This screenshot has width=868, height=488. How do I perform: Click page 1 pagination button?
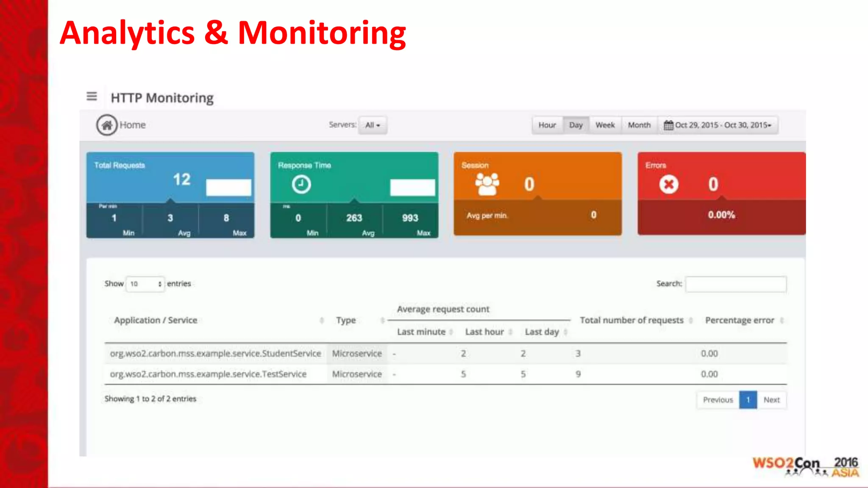tap(748, 400)
